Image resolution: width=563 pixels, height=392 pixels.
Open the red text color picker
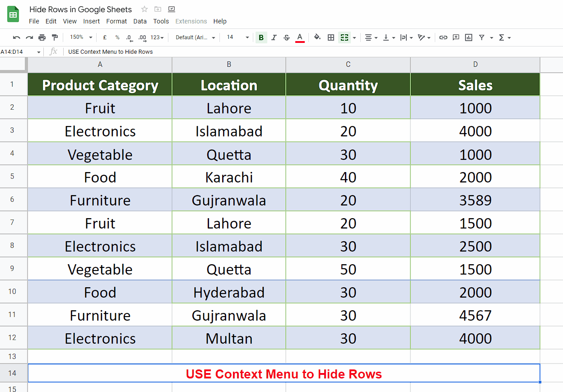point(300,37)
